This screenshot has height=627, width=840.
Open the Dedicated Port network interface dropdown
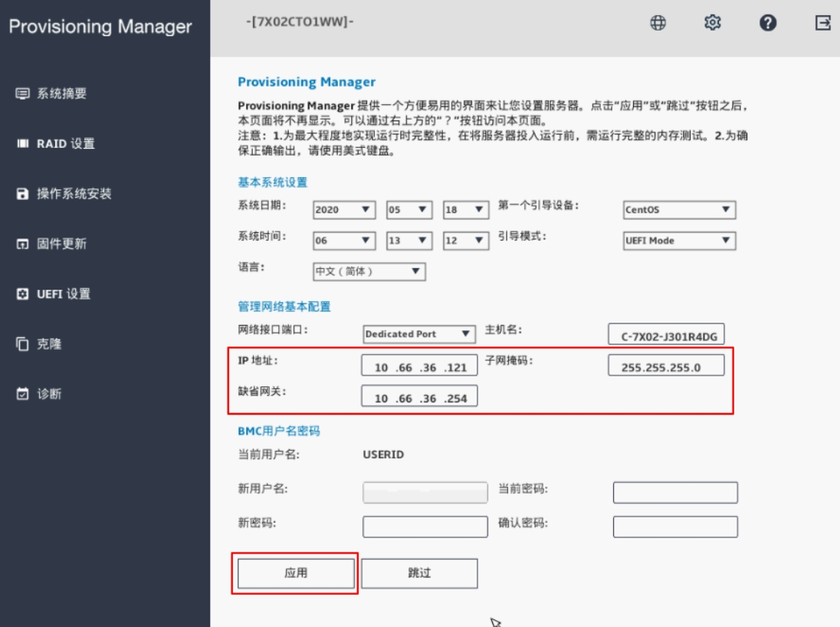(x=419, y=334)
